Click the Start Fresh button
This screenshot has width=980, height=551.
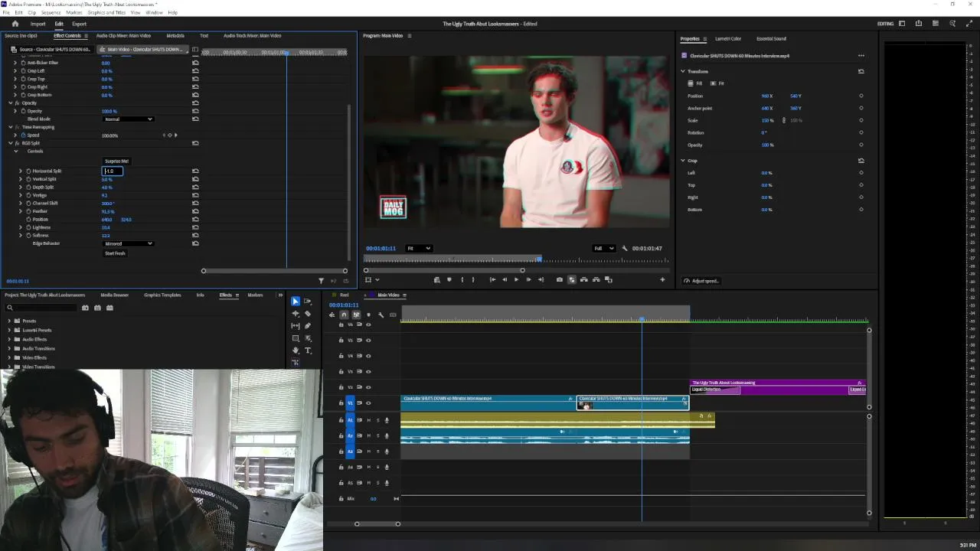tap(115, 253)
